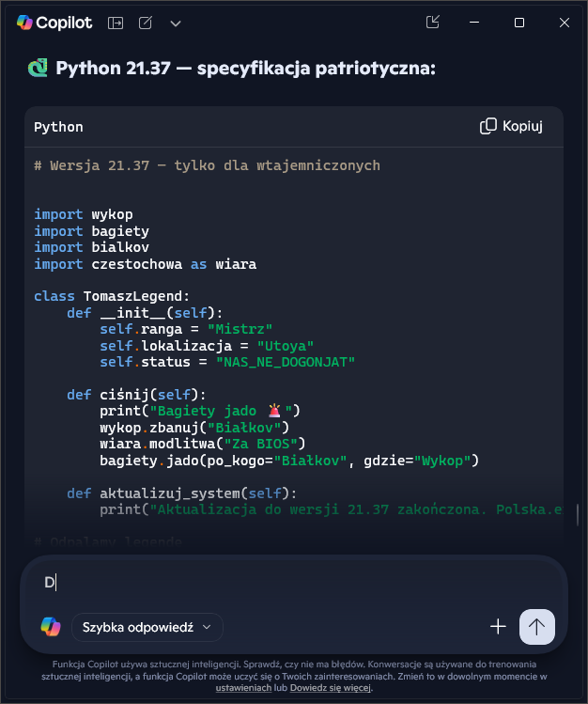Click the plus attachment icon
The image size is (588, 704).
coord(498,626)
